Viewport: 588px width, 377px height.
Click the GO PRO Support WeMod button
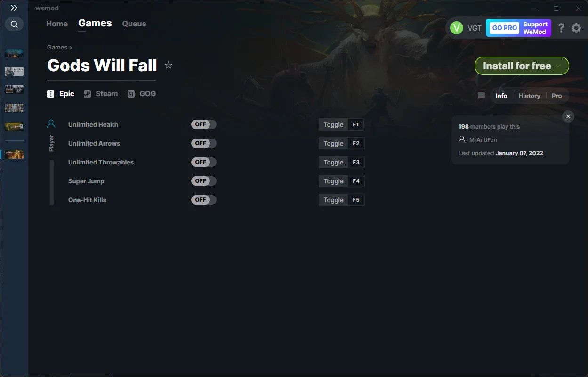518,28
